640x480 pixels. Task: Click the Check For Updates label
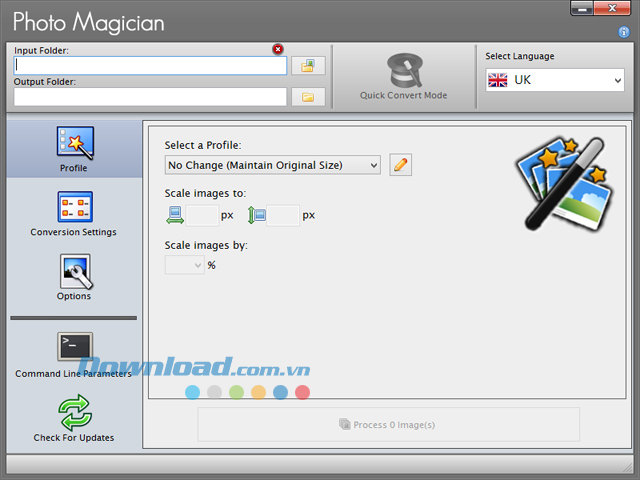[x=74, y=438]
